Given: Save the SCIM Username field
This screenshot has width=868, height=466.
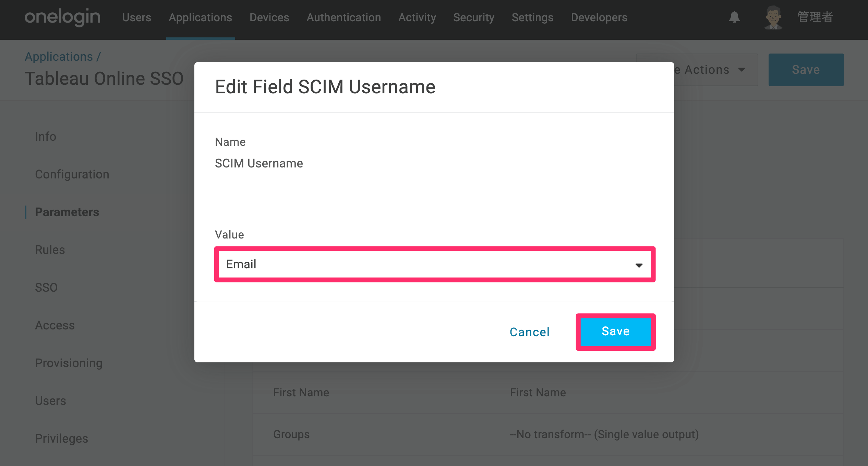Looking at the screenshot, I should pyautogui.click(x=616, y=331).
